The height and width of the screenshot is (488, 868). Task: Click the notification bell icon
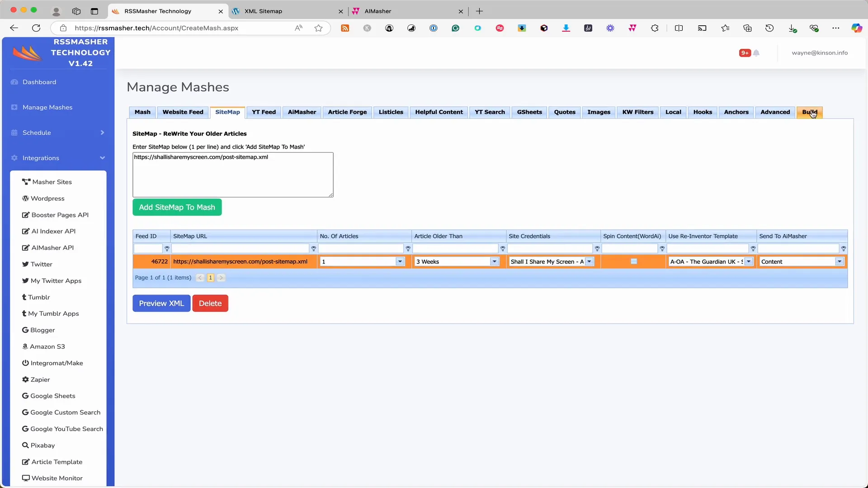point(756,53)
